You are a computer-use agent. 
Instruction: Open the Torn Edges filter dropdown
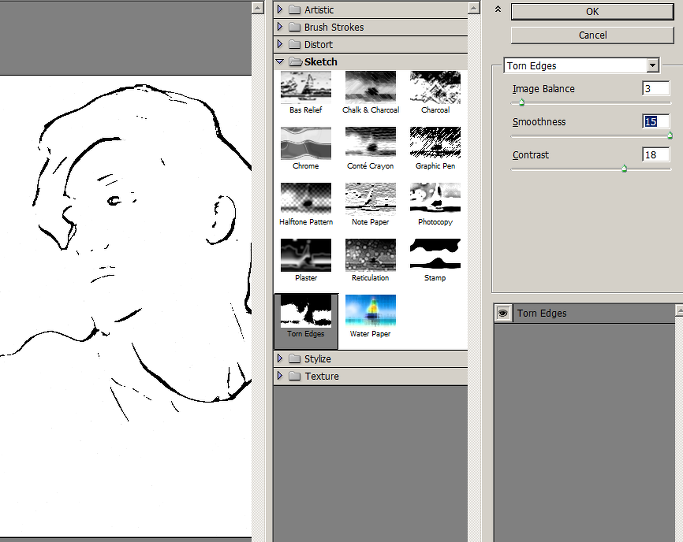[652, 66]
